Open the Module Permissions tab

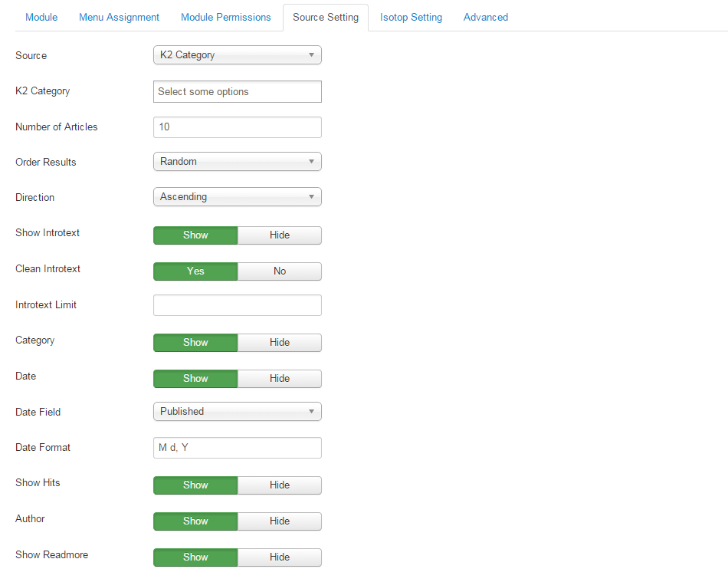click(x=225, y=17)
